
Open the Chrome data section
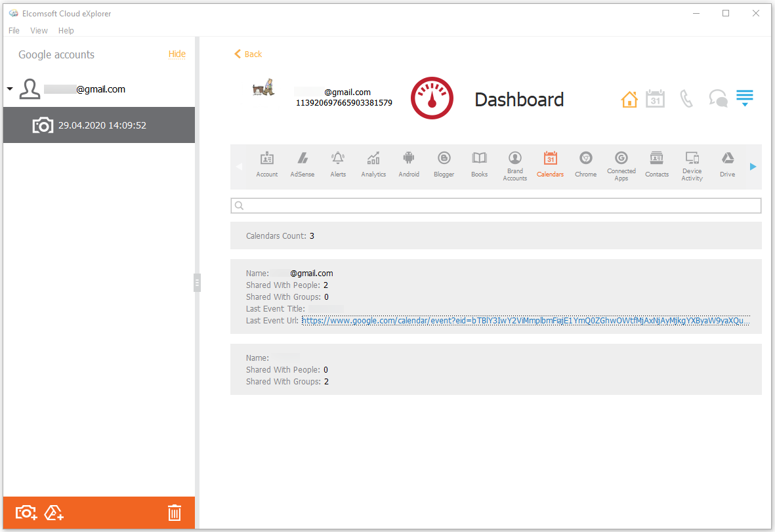(x=585, y=165)
